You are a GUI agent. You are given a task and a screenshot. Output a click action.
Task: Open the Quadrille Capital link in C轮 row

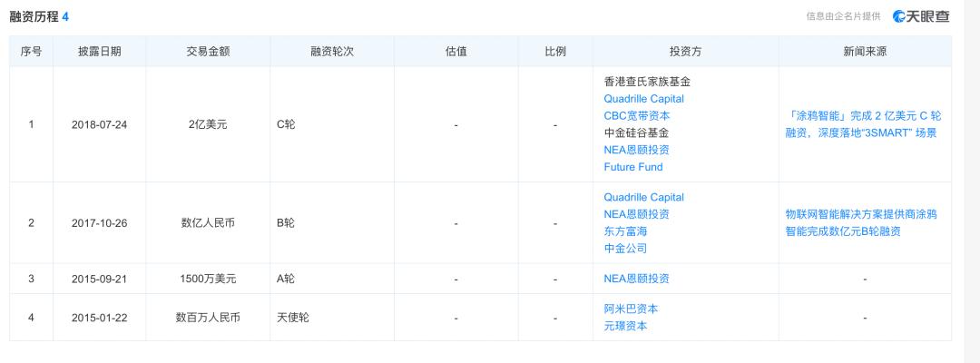point(643,99)
